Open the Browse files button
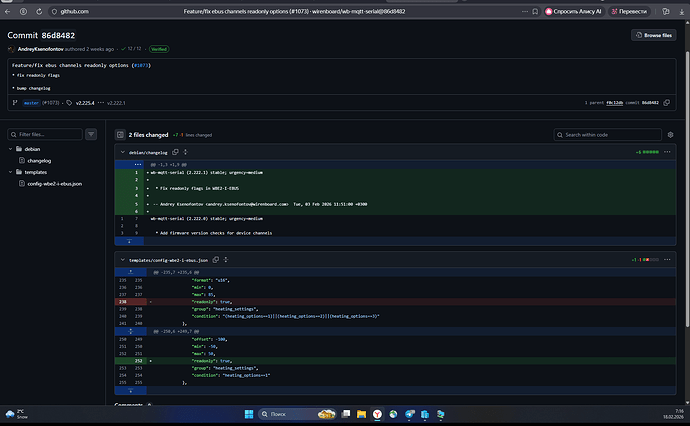690x426 pixels. 653,35
